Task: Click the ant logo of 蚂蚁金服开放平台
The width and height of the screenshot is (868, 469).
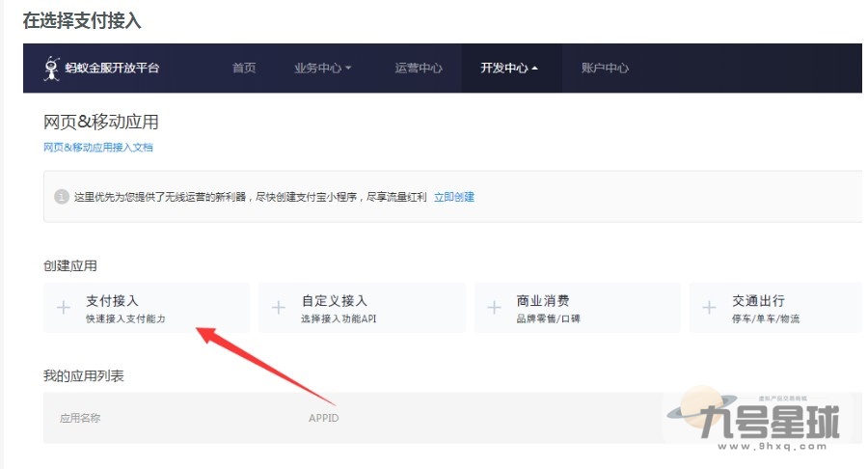Action: tap(51, 69)
